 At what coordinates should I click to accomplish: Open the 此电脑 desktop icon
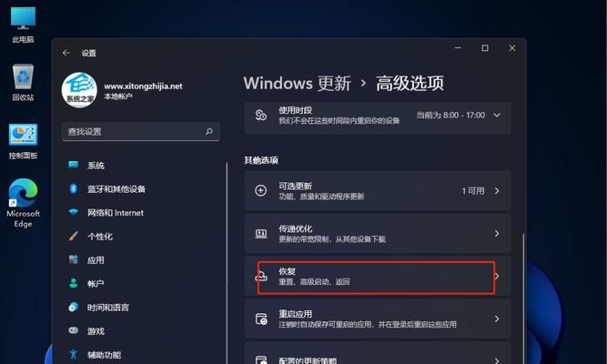pyautogui.click(x=23, y=25)
